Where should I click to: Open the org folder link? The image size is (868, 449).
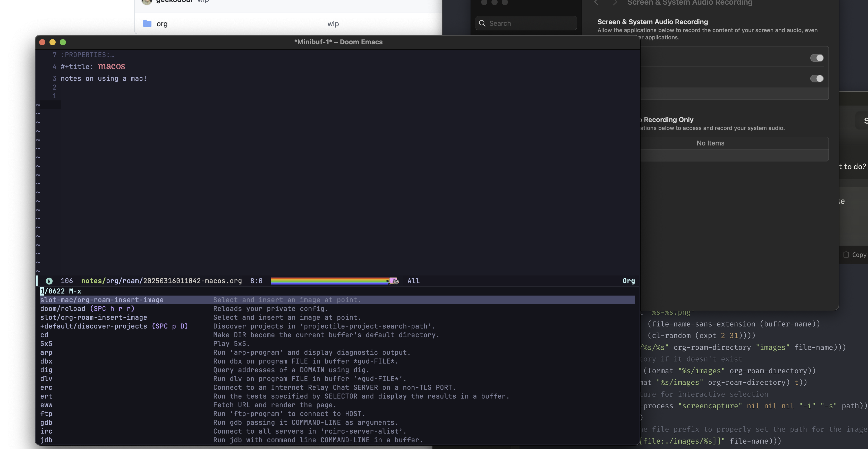point(162,24)
